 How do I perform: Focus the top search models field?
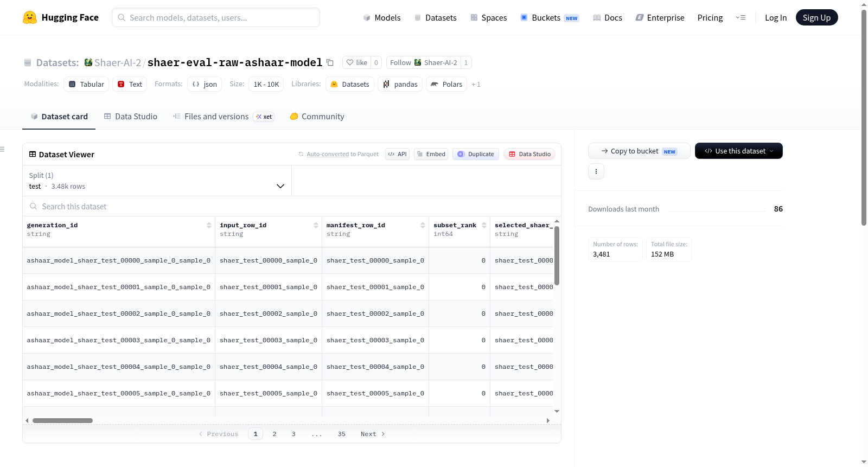click(x=216, y=17)
